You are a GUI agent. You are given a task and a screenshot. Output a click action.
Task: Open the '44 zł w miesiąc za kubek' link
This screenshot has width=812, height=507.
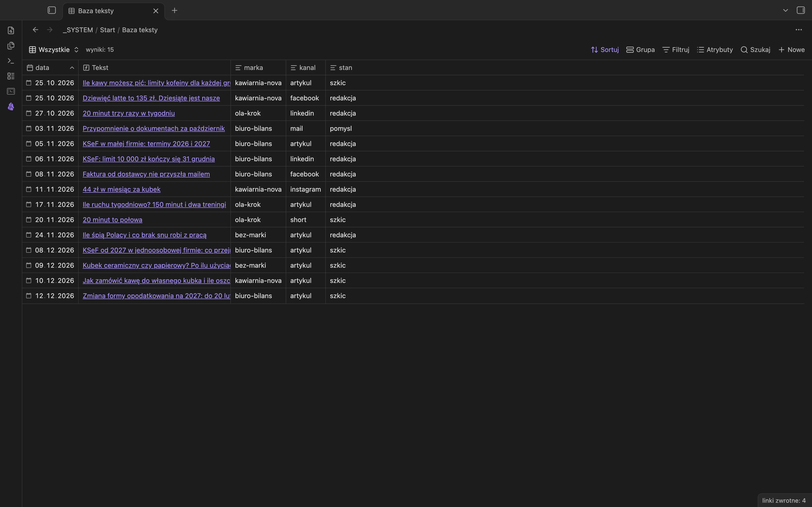click(122, 189)
